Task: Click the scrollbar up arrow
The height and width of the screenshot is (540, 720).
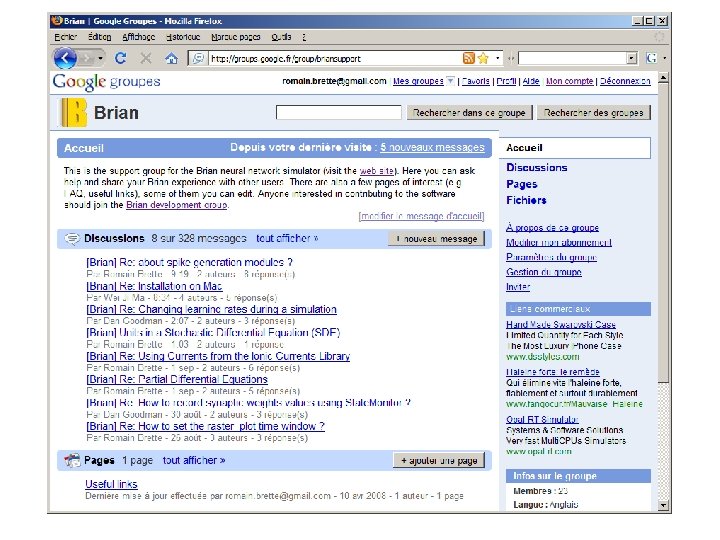Action: click(x=663, y=78)
